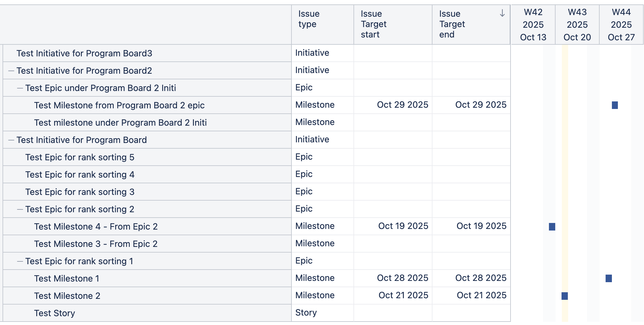Select the W42 2025 Oct 13 week header
644x325 pixels.
point(533,25)
